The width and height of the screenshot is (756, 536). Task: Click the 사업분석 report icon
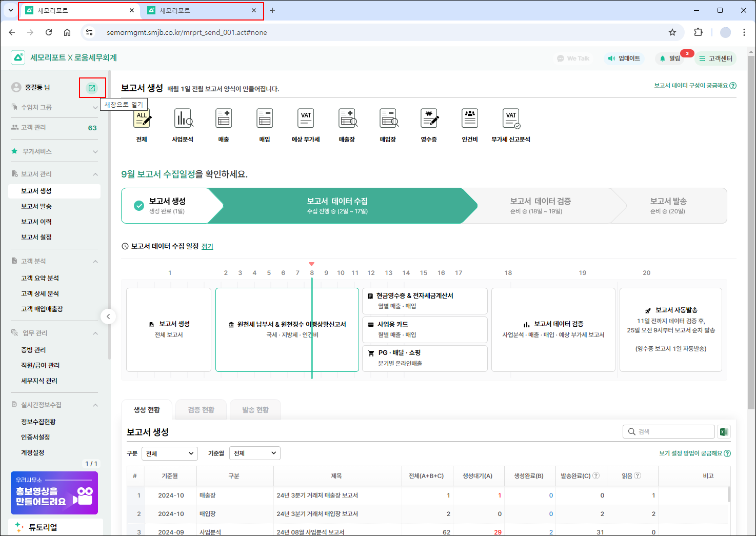(183, 119)
